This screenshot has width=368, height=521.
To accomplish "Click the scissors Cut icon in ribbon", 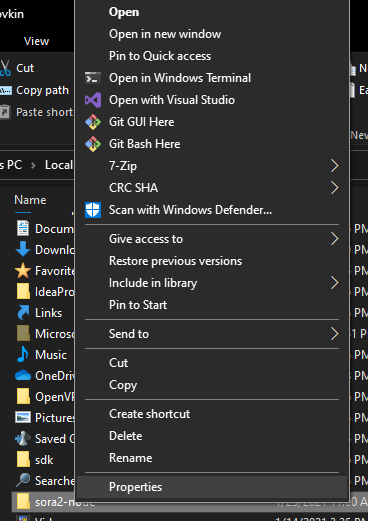I will tap(6, 68).
